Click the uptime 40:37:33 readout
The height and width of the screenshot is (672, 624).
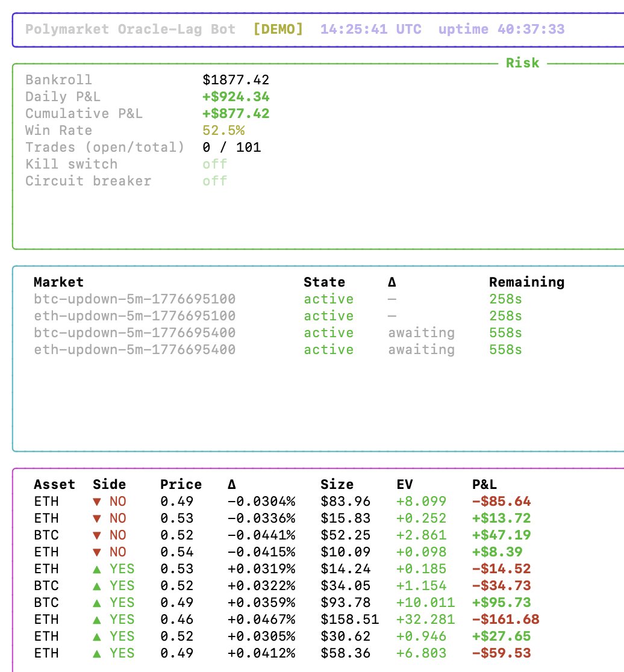coord(501,29)
